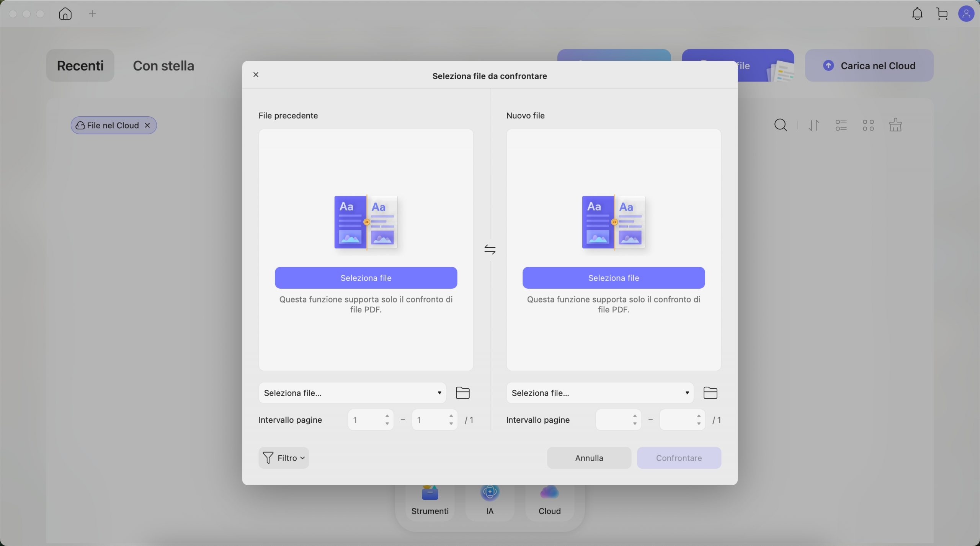Open Strumenti in the bottom dock
Image resolution: width=980 pixels, height=546 pixels.
click(430, 502)
